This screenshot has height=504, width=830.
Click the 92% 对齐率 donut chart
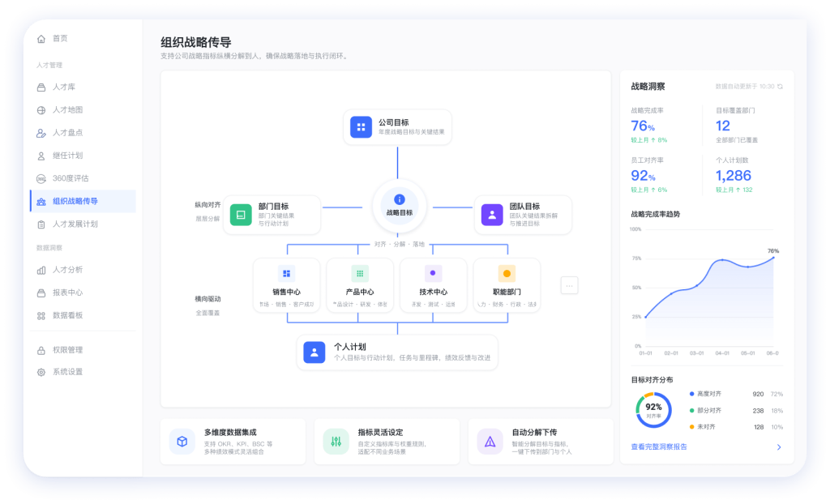(x=653, y=410)
